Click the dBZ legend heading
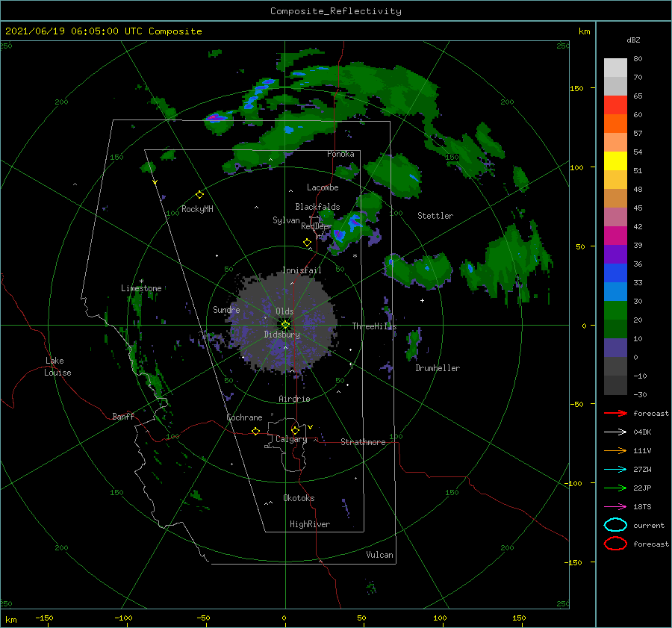The height and width of the screenshot is (628, 672). 633,40
